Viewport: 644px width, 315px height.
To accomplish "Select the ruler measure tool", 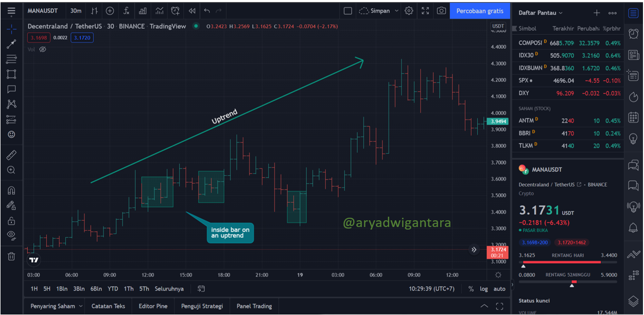I will pyautogui.click(x=11, y=154).
